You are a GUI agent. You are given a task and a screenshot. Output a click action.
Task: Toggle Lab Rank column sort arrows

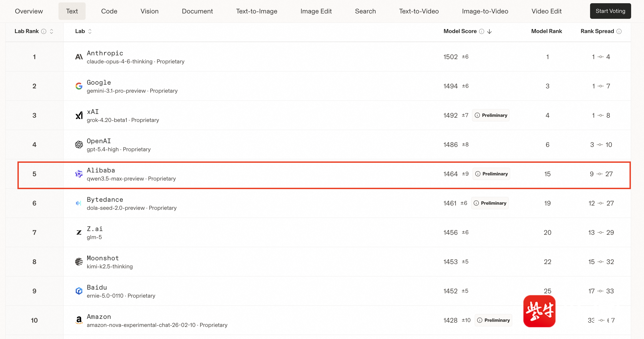[52, 31]
